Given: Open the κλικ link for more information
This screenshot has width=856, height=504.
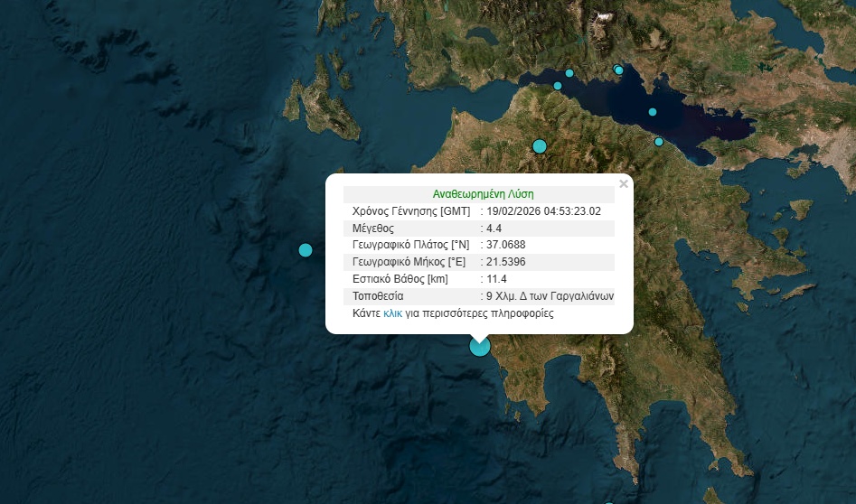Looking at the screenshot, I should tap(392, 313).
